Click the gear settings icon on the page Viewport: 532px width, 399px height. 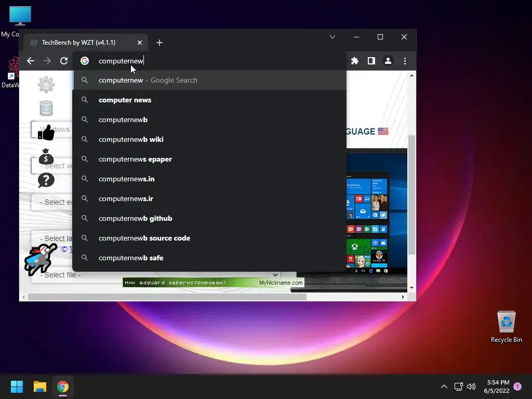click(x=46, y=85)
